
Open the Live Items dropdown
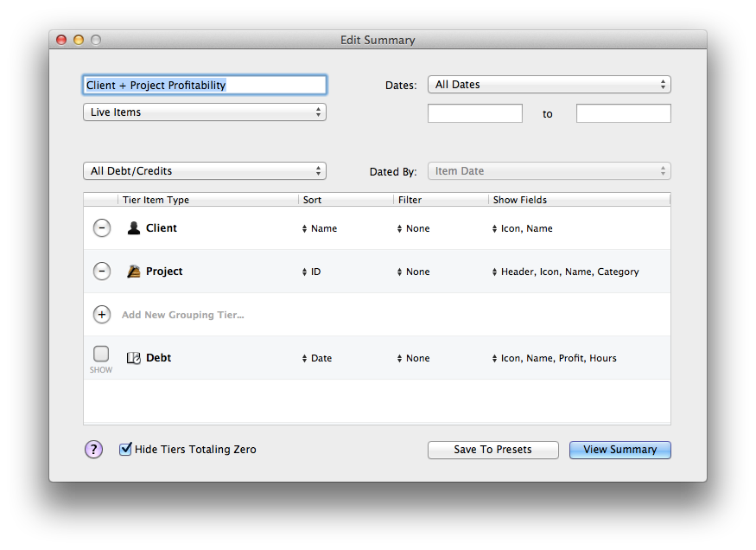pos(204,112)
